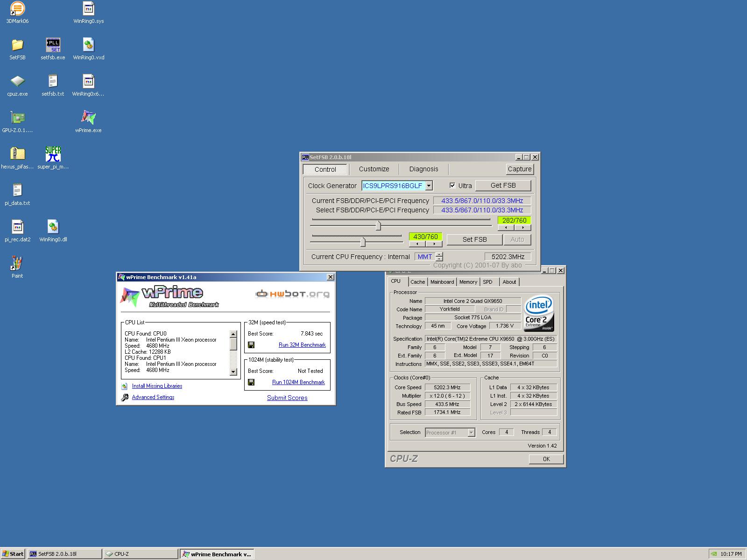Click the Submit Scores link
The image size is (747, 560).
click(287, 398)
